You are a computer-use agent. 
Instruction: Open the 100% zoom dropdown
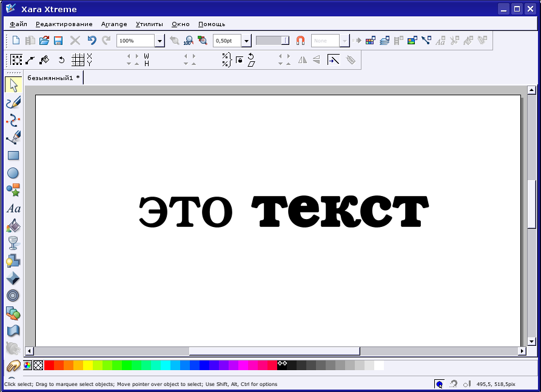[160, 41]
